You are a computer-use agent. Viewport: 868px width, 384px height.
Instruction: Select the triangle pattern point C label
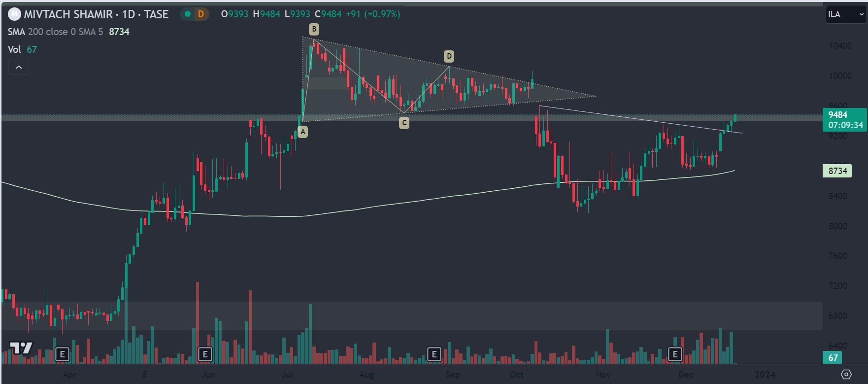tap(404, 123)
